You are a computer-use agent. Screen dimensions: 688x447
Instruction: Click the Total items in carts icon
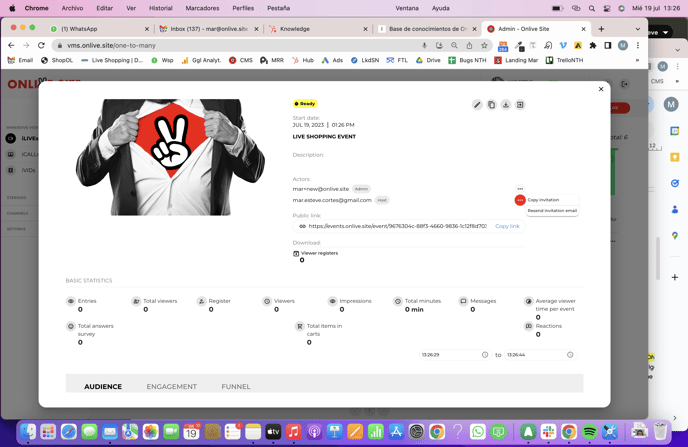[x=300, y=326]
